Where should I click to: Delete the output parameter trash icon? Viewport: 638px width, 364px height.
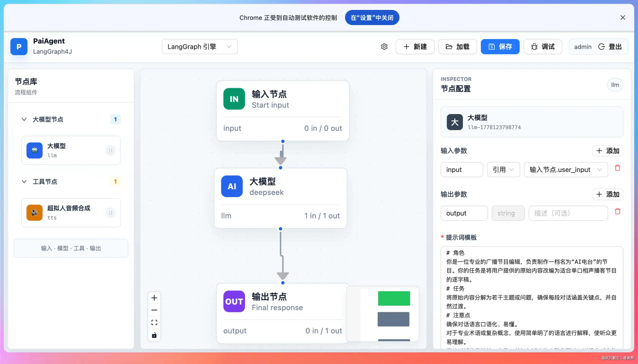pyautogui.click(x=618, y=211)
